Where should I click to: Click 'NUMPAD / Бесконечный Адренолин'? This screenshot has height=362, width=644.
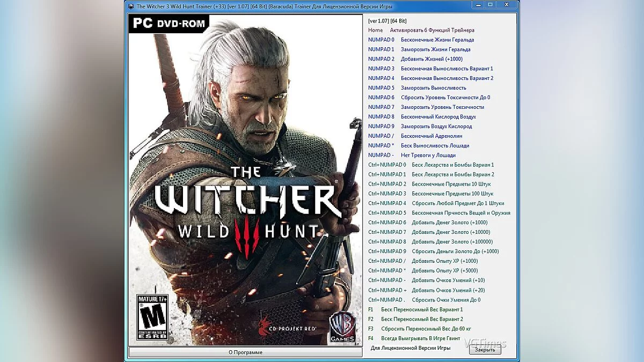[415, 136]
